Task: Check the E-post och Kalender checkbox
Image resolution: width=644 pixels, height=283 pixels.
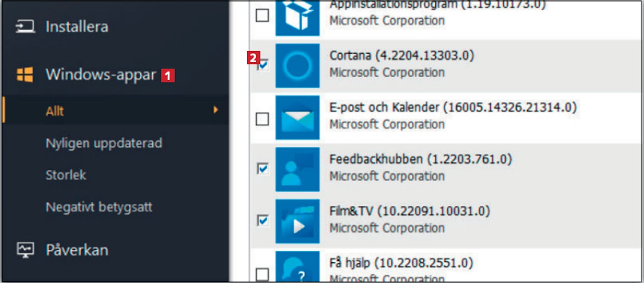Action: [262, 119]
